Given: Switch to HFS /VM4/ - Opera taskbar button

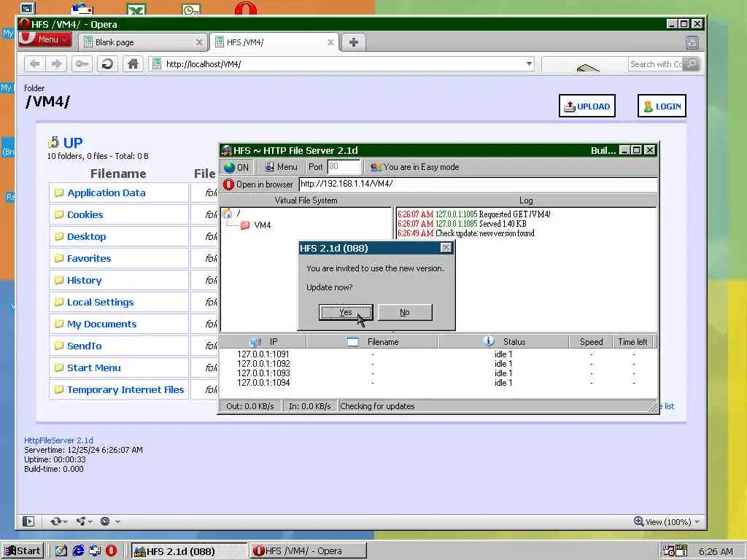Looking at the screenshot, I should click(x=309, y=551).
